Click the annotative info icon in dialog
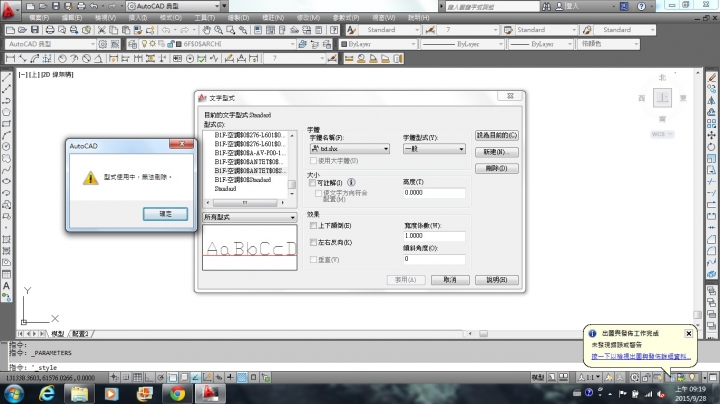 point(351,182)
